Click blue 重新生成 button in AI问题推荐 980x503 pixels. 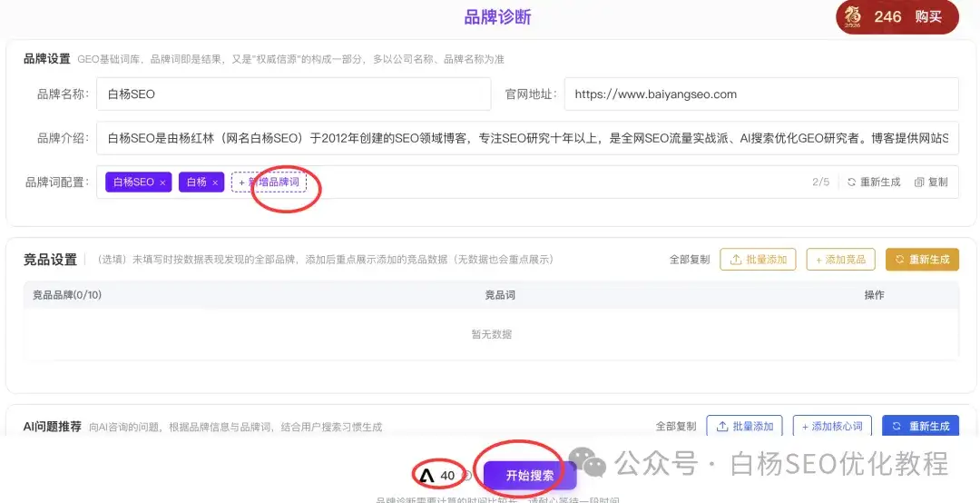[920, 426]
